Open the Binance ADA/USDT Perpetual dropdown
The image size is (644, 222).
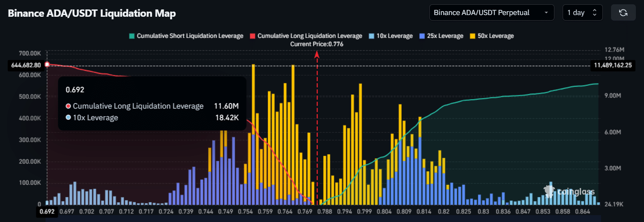(491, 13)
